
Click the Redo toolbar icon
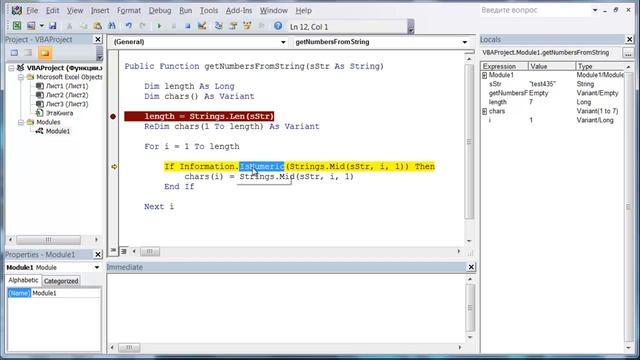[x=142, y=26]
